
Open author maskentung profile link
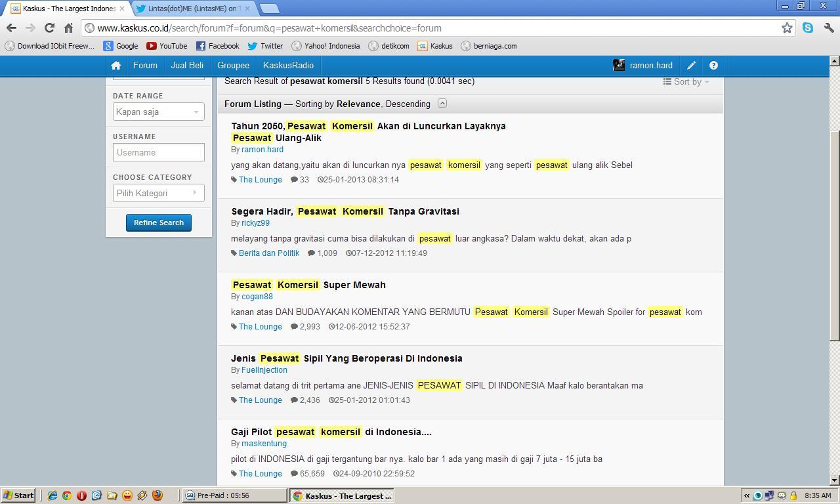[x=264, y=444]
